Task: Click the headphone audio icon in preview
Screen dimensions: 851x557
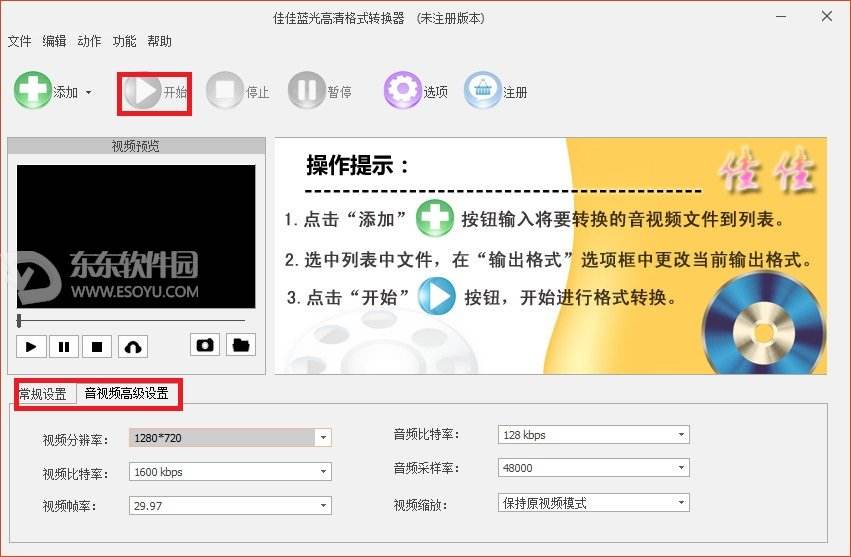Action: click(133, 346)
